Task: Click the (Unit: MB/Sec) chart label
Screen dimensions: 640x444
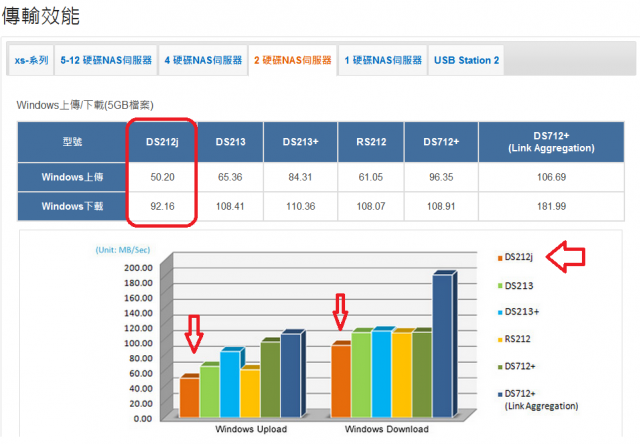Action: (x=123, y=250)
